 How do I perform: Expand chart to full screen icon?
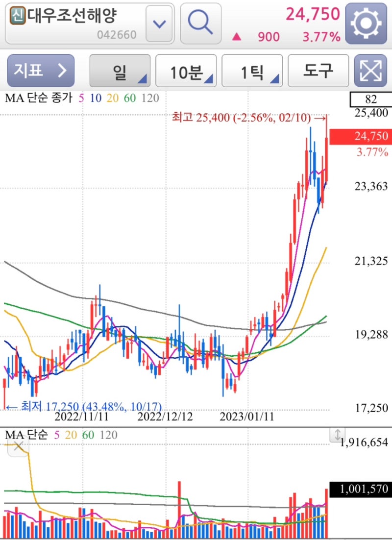(x=370, y=70)
